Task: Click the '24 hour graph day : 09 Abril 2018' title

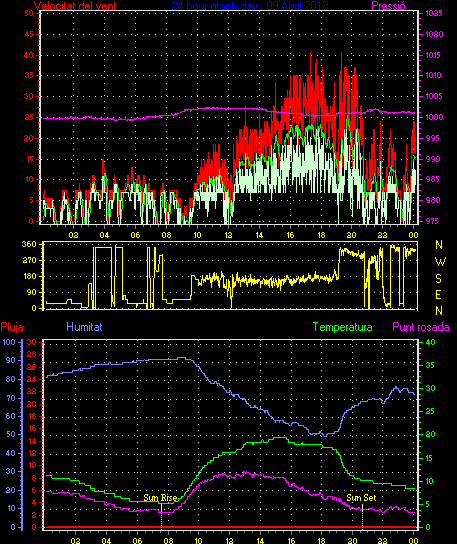Action: [x=250, y=6]
